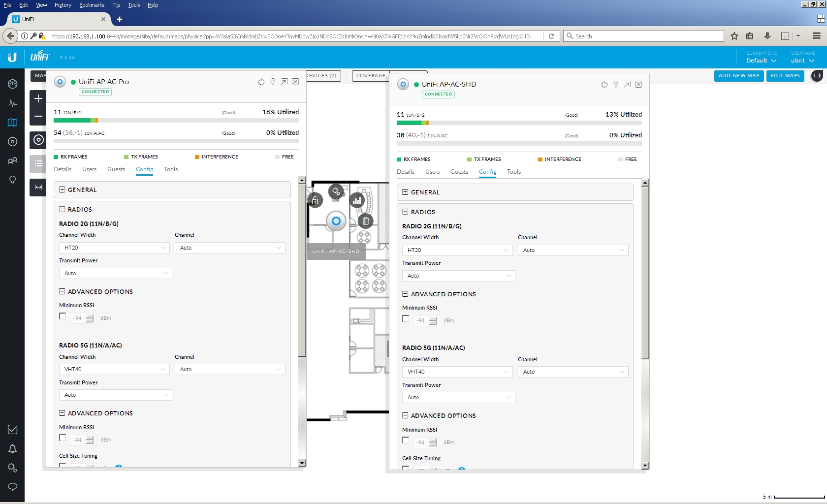
Task: Enable 5G Minimum RSSI checkbox for AP-AC-Pro
Action: [x=63, y=438]
